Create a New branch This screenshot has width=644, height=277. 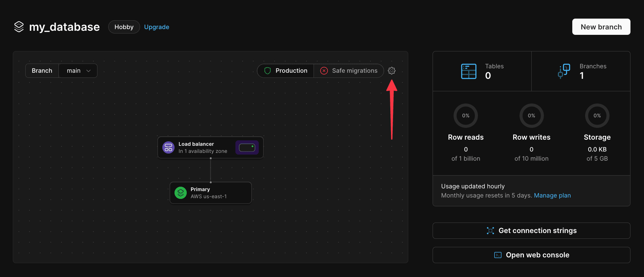601,27
